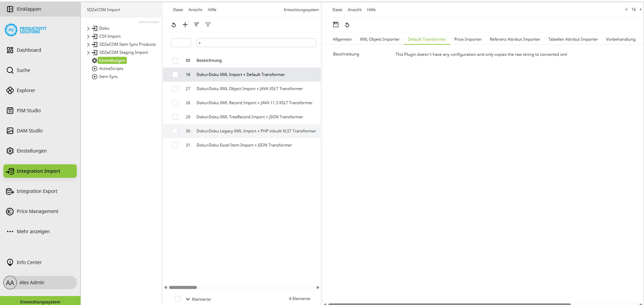Image resolution: width=644 pixels, height=305 pixels.
Task: Open the Explorer section in the sidebar
Action: pos(26,90)
